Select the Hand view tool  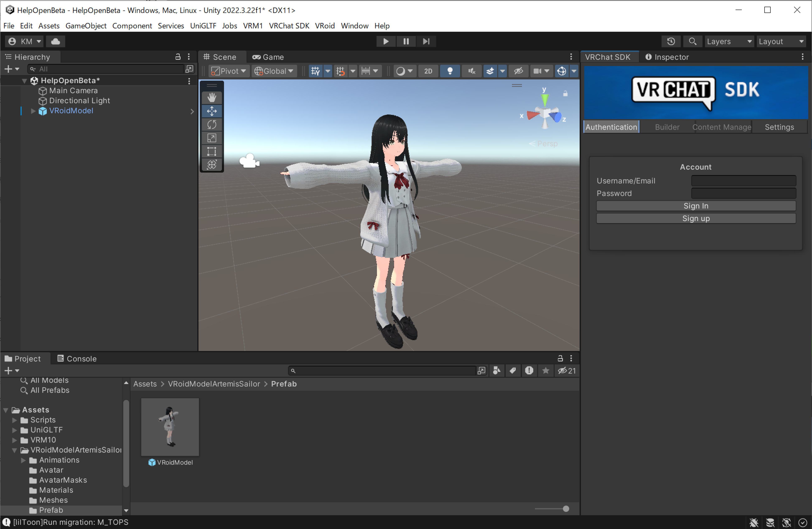211,98
